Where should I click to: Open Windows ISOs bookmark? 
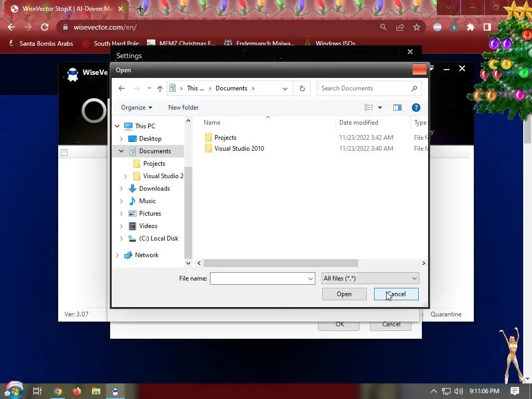click(330, 44)
